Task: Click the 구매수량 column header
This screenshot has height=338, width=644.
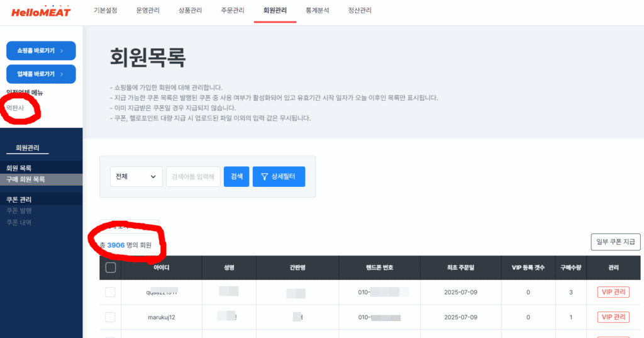Action: point(571,268)
